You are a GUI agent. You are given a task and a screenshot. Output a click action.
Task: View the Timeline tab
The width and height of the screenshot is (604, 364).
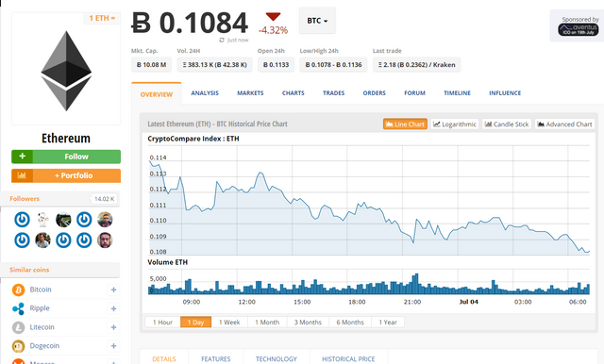(x=457, y=93)
